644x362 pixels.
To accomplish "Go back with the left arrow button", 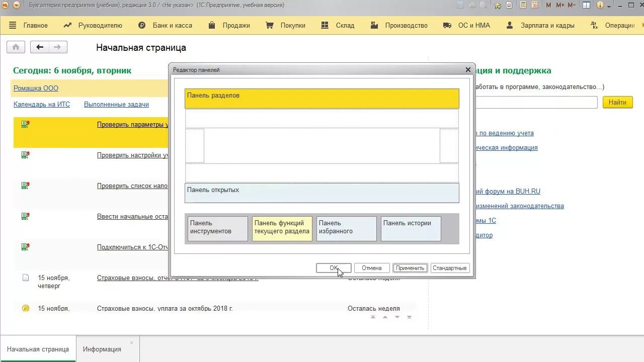I will [x=40, y=47].
